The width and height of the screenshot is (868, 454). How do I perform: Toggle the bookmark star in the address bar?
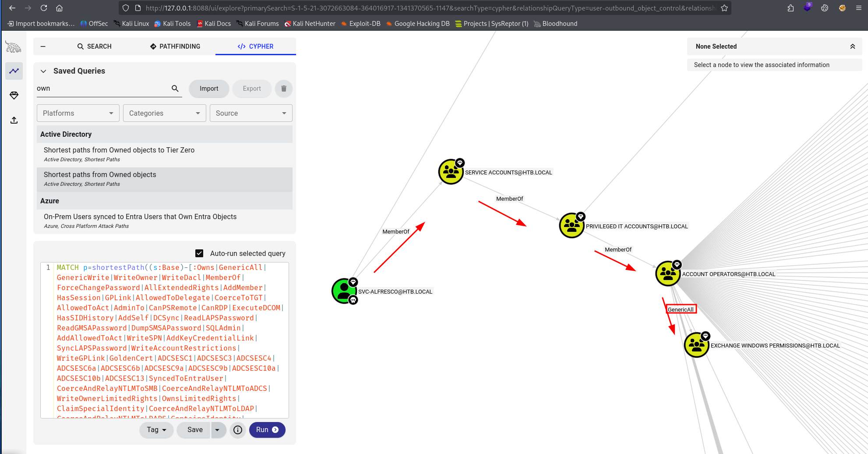pos(724,7)
